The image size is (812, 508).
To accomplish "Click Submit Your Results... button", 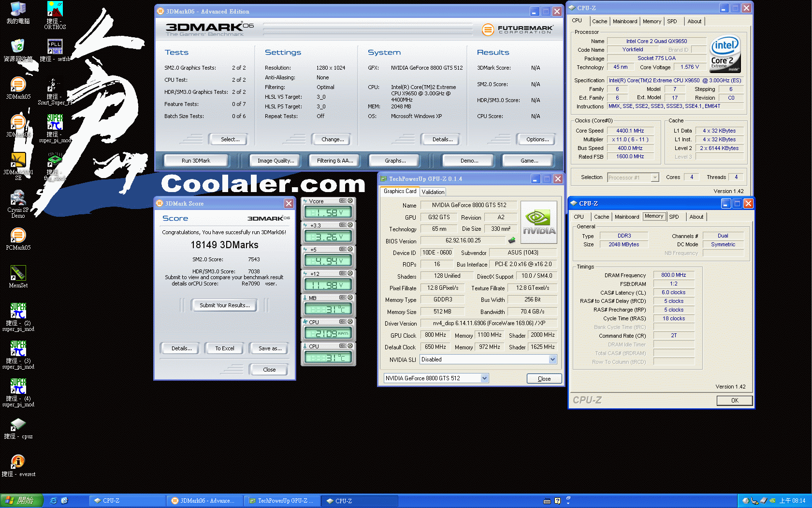I will [x=225, y=305].
